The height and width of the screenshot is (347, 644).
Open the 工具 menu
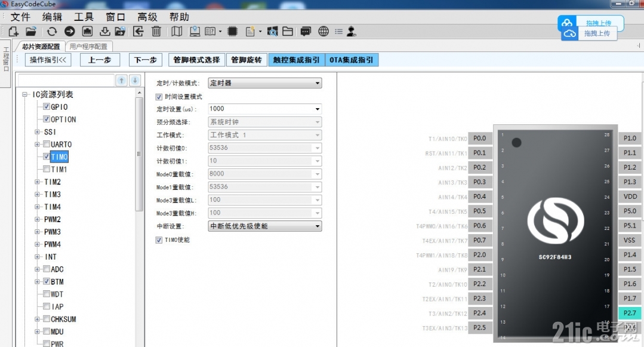pyautogui.click(x=84, y=17)
